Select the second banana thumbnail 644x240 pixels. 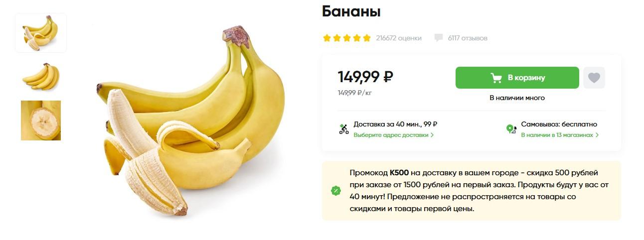click(x=41, y=76)
